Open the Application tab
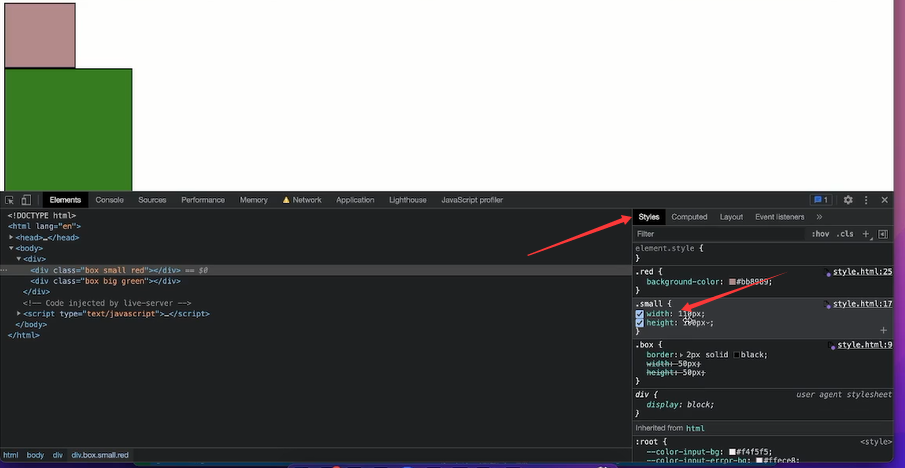 355,200
